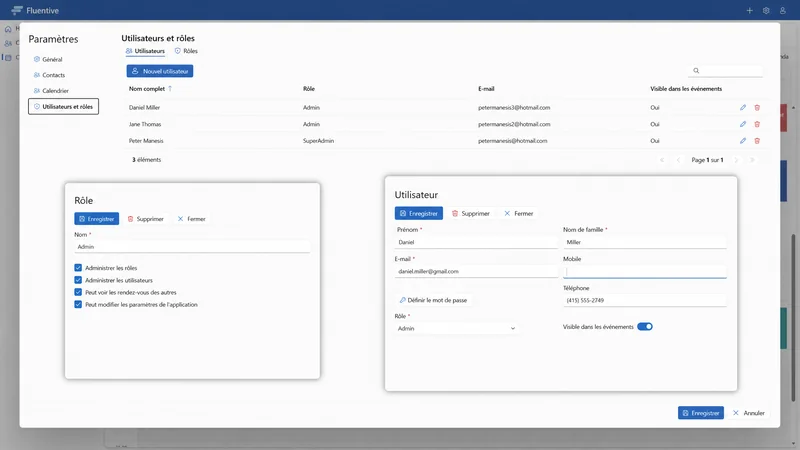The width and height of the screenshot is (800, 450).
Task: Click petermanesis2@hotmail.com email cell
Action: [x=514, y=124]
